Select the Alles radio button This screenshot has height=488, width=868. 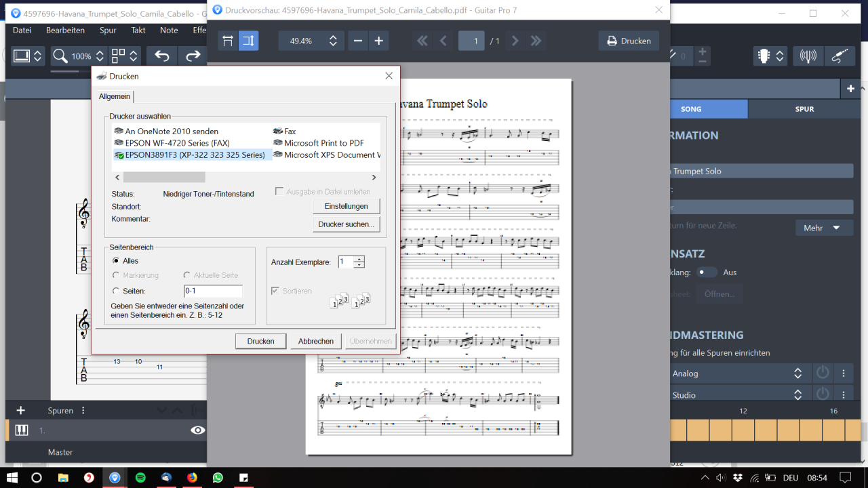(116, 260)
